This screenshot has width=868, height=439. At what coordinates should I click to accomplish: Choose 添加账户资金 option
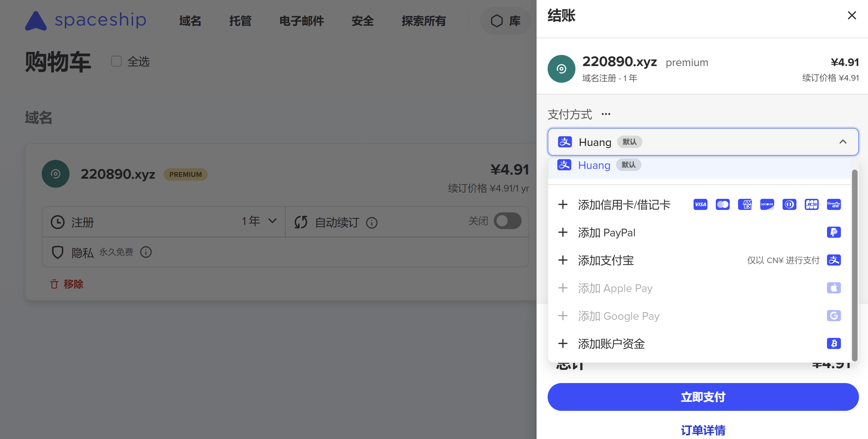(x=699, y=343)
